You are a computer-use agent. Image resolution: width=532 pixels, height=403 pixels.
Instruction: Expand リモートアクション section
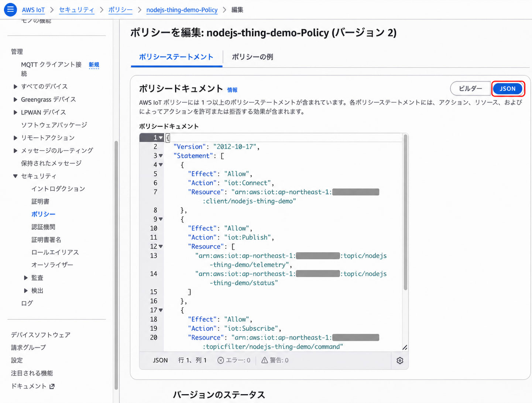[15, 138]
